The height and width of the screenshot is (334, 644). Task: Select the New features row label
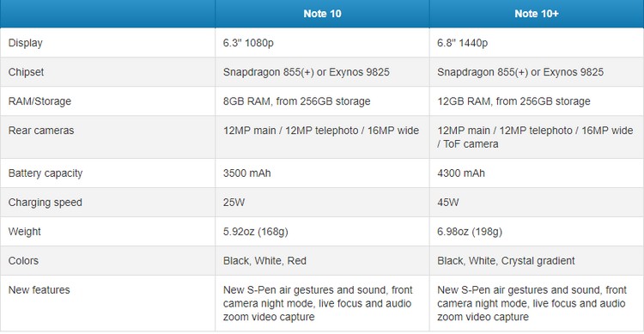pos(39,289)
